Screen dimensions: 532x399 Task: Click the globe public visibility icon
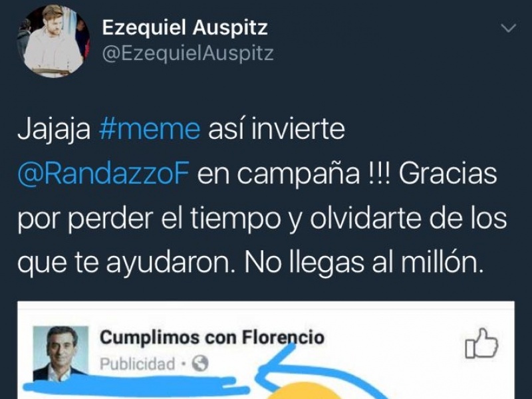(x=200, y=364)
